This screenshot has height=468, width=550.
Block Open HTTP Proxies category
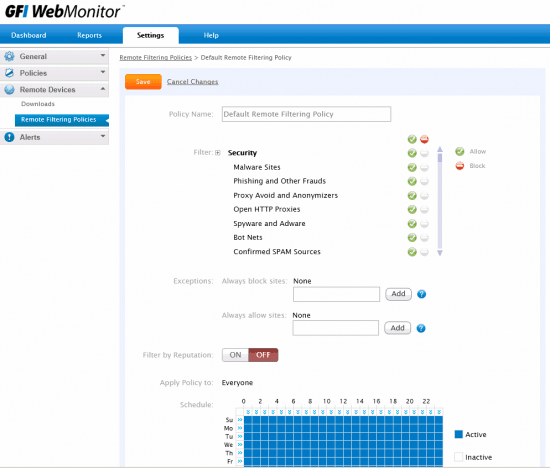pos(424,209)
